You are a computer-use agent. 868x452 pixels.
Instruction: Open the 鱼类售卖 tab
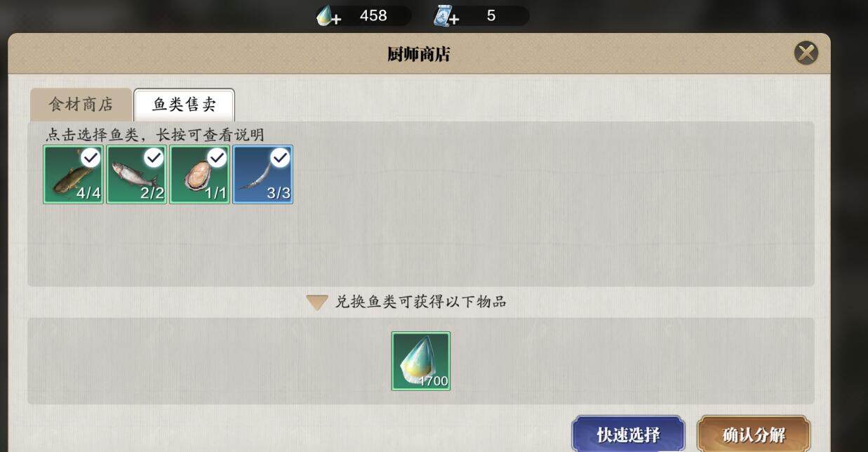[184, 105]
